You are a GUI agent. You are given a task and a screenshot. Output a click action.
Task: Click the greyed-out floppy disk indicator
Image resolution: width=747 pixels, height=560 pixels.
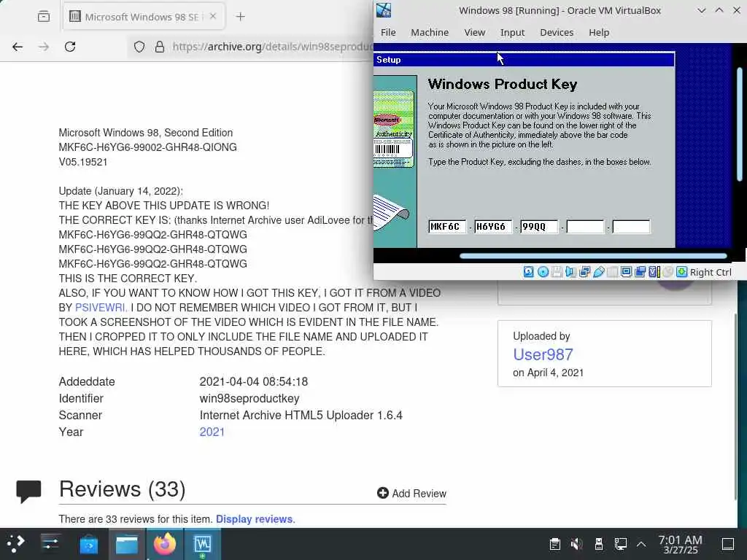tap(557, 272)
